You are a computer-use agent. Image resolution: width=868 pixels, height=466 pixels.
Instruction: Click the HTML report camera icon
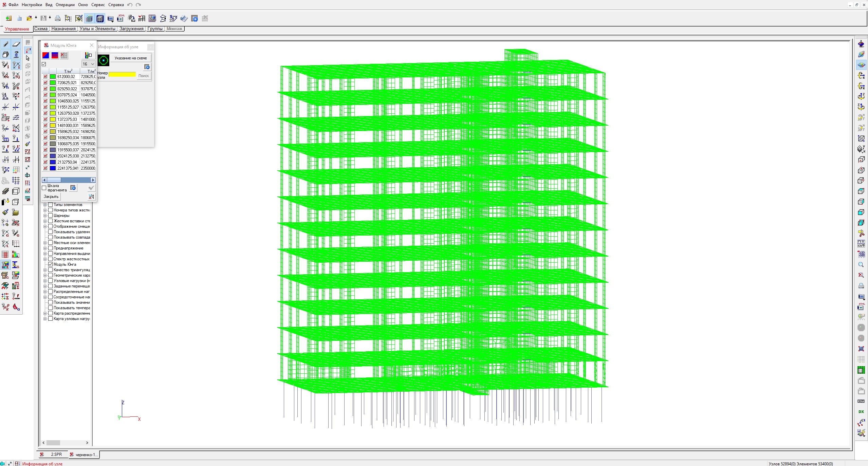point(121,19)
